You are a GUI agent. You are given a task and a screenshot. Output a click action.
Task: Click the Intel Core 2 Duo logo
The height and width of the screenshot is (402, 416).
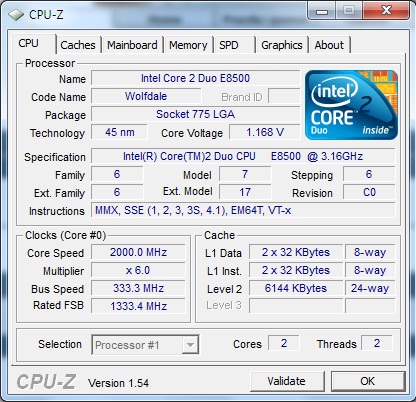coord(351,105)
